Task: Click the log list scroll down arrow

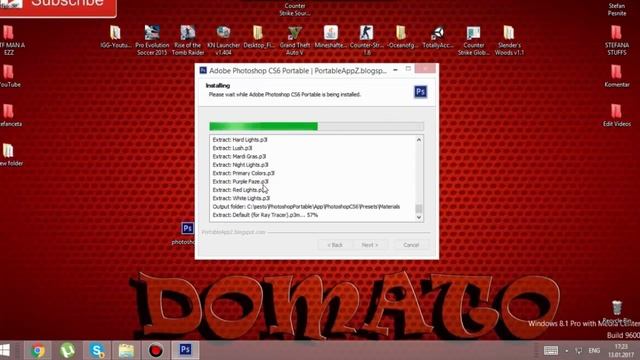Action: coord(419,218)
